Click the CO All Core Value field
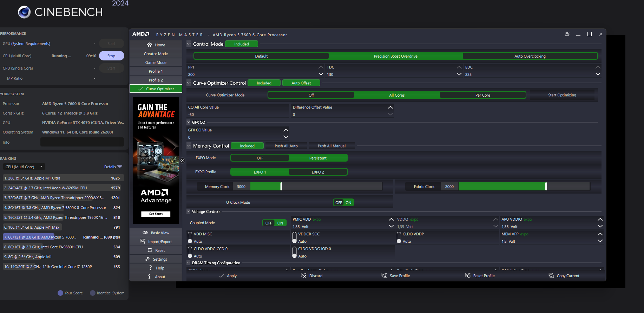This screenshot has height=313, width=644. tap(238, 111)
